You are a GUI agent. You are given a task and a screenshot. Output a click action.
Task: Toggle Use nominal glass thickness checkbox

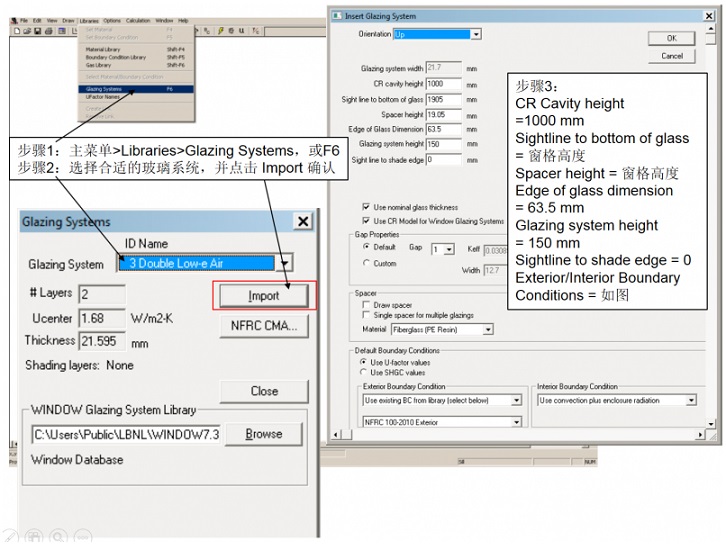365,207
